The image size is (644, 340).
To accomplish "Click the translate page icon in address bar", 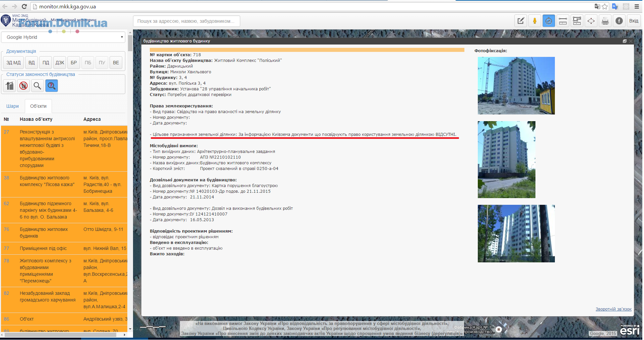I will pyautogui.click(x=597, y=6).
